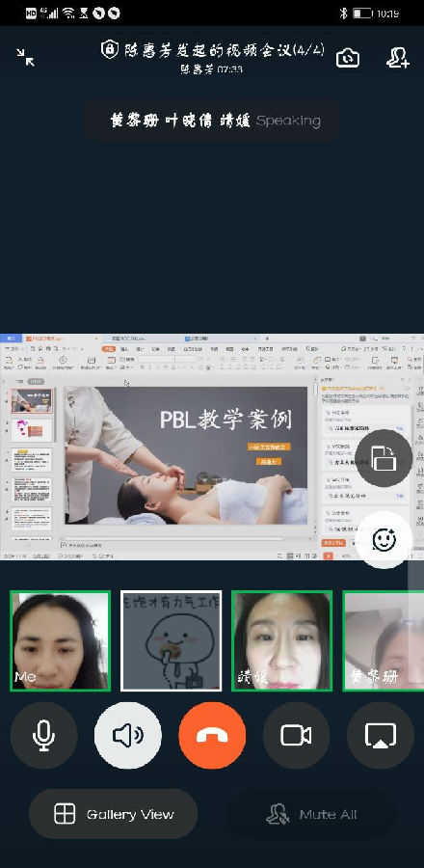This screenshot has width=424, height=868.
Task: Toggle the speaker output
Action: tap(128, 736)
